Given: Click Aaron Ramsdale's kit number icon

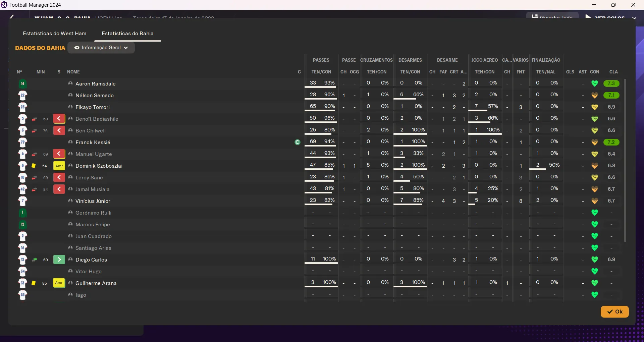Looking at the screenshot, I should pos(22,83).
